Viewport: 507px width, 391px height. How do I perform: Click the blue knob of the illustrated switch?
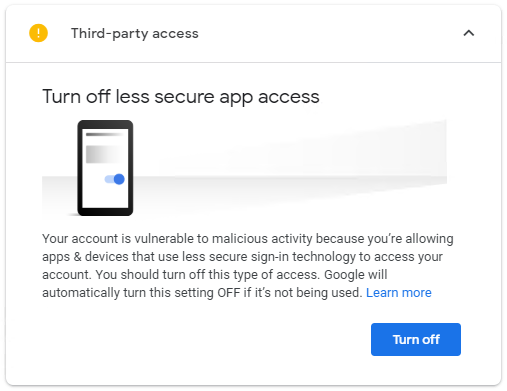click(x=119, y=179)
